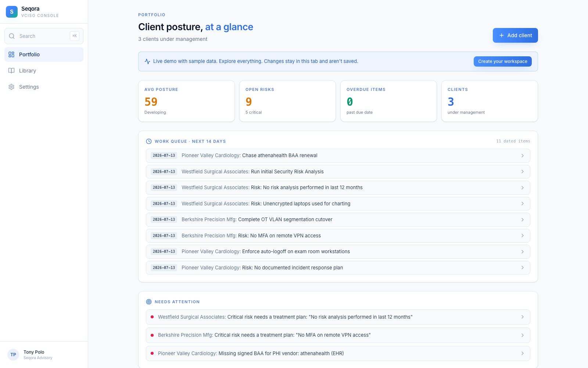Viewport: 588px width, 368px height.
Task: Click the Portfolio grid icon in sidebar
Action: pyautogui.click(x=11, y=54)
